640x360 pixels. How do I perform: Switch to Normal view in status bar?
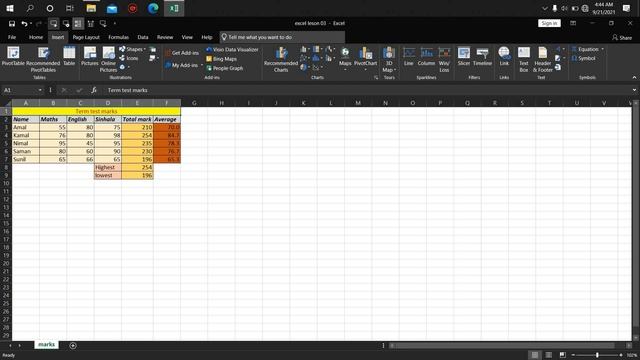(x=535, y=355)
